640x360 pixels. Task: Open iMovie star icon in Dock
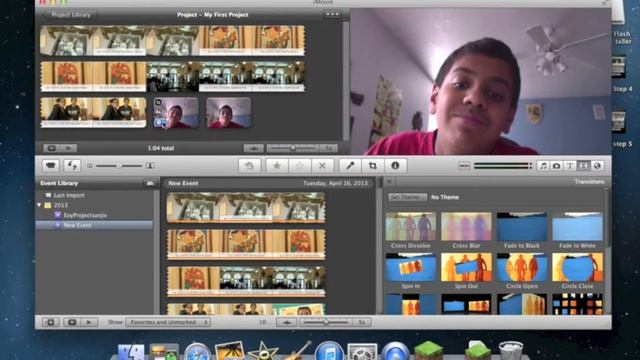coord(263,351)
